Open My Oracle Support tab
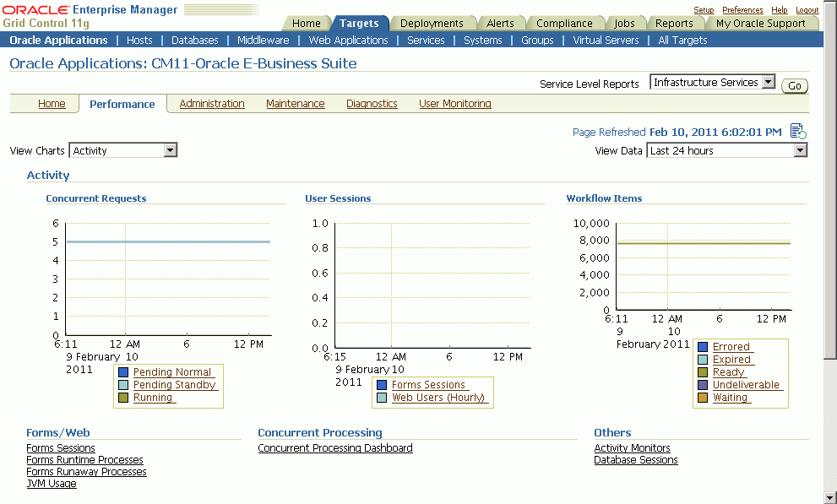This screenshot has width=837, height=504. coord(760,23)
